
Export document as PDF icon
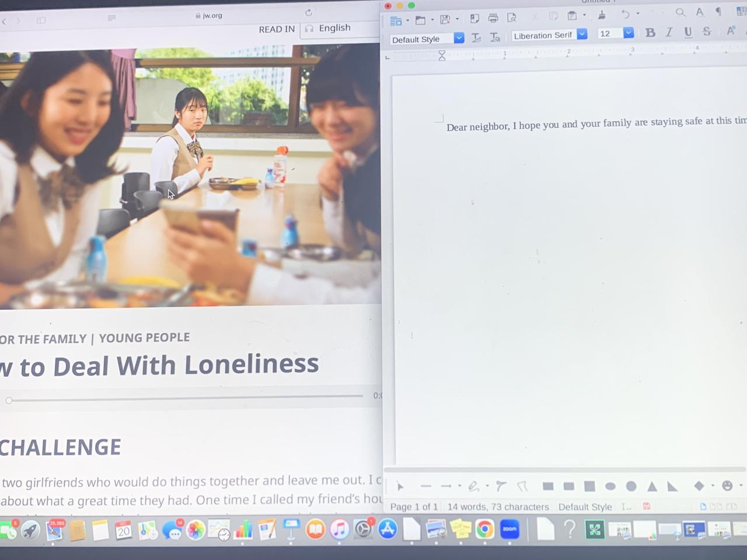(474, 19)
